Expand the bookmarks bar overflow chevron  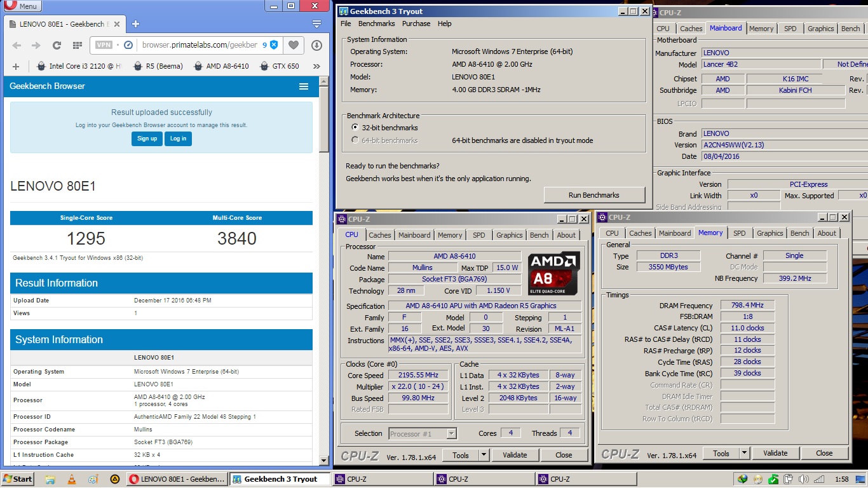pyautogui.click(x=317, y=66)
